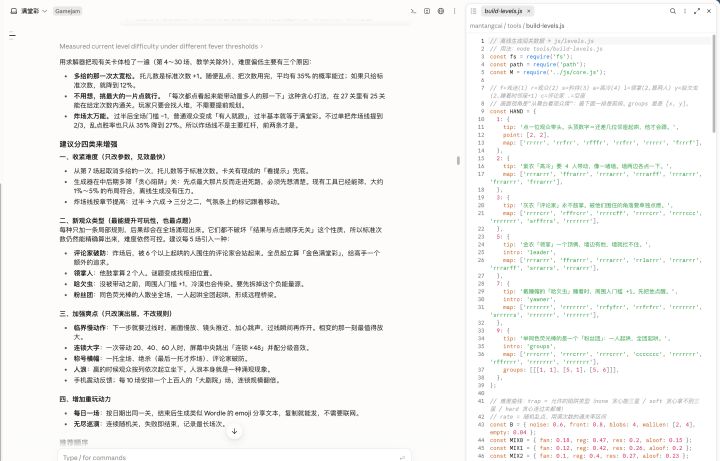720x461 pixels.
Task: Toggle the file outline icon in editor panel
Action: 473,11
